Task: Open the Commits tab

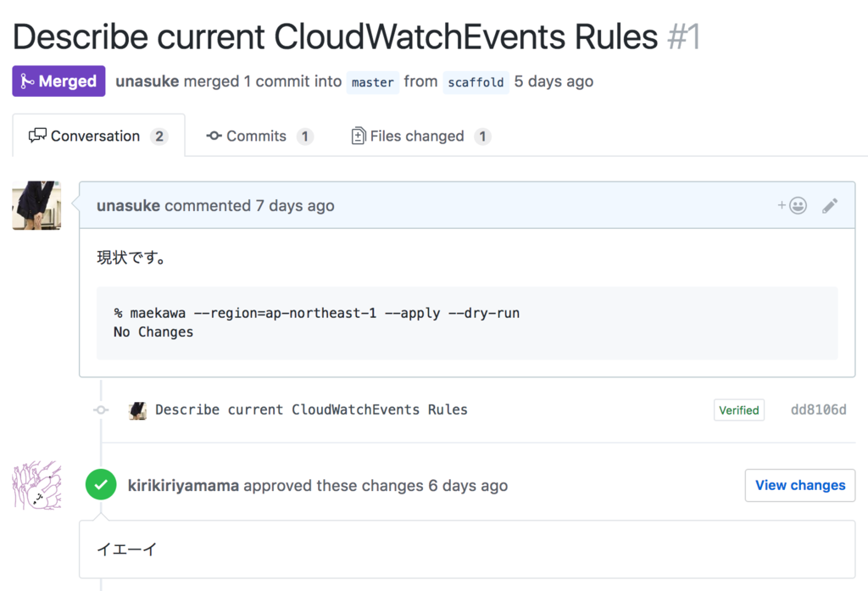Action: coord(259,137)
